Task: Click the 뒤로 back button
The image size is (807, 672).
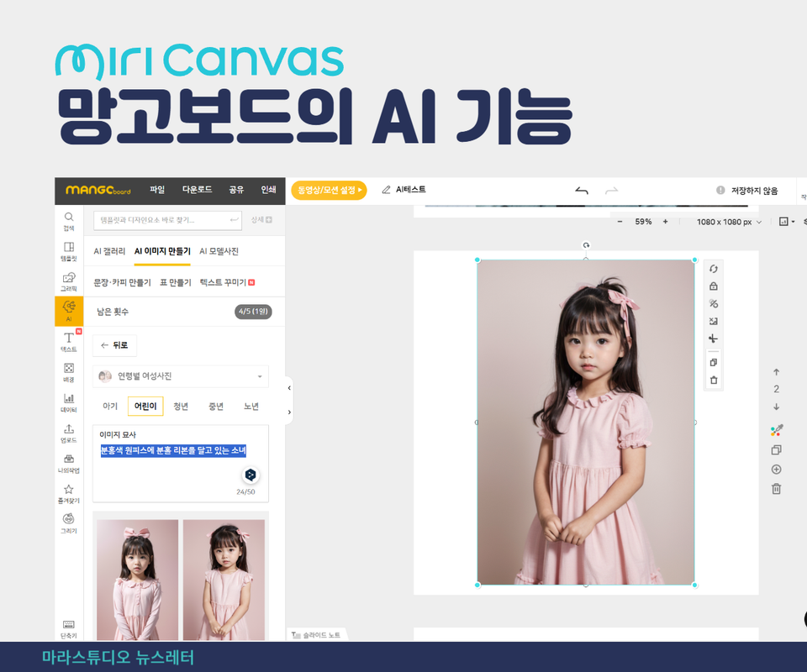Action: (114, 345)
